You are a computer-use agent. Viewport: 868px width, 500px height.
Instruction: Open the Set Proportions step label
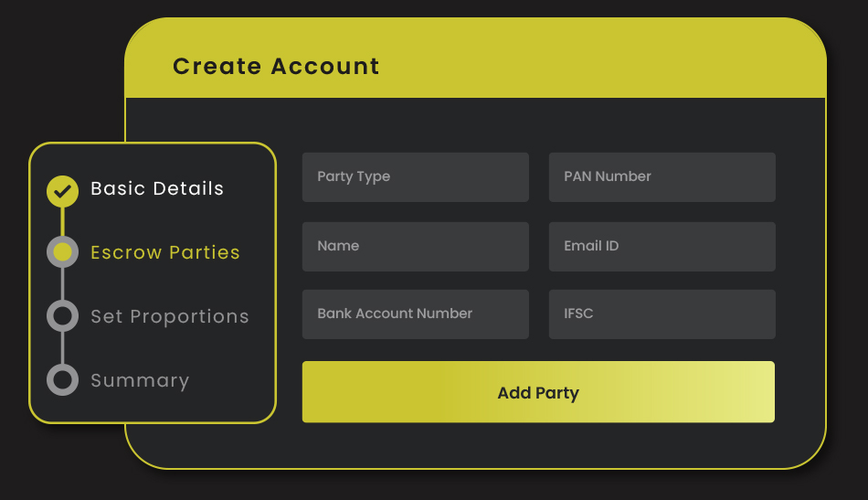[170, 317]
